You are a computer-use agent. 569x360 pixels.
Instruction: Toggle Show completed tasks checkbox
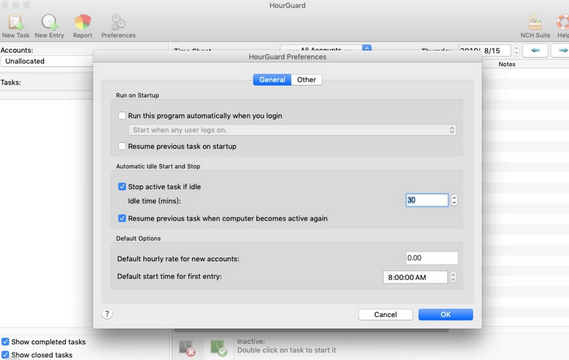(5, 342)
